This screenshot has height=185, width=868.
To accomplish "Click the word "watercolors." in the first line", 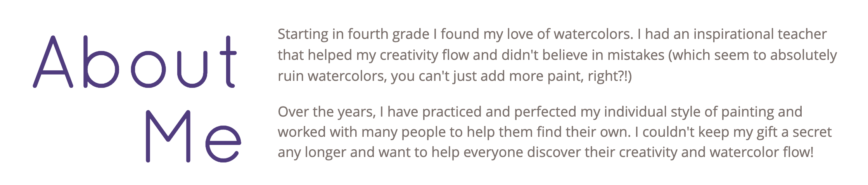I will point(593,34).
